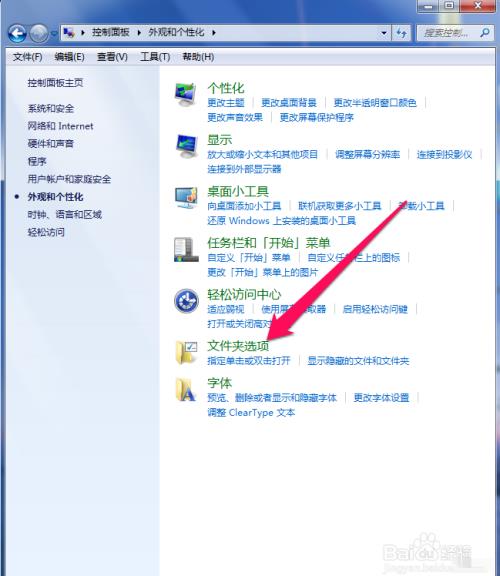Open the recent pages dropdown beside Forward
500x576 pixels.
54,33
